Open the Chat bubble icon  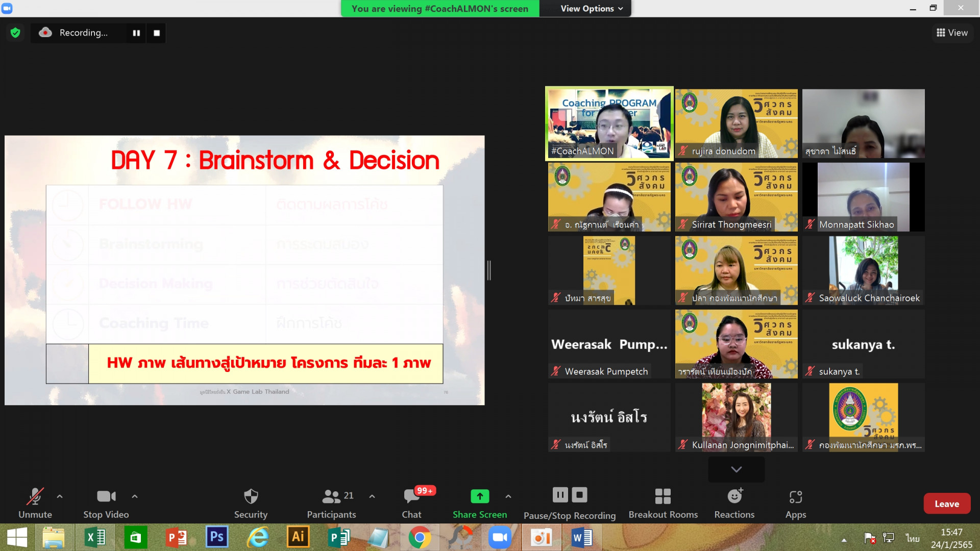(x=411, y=496)
